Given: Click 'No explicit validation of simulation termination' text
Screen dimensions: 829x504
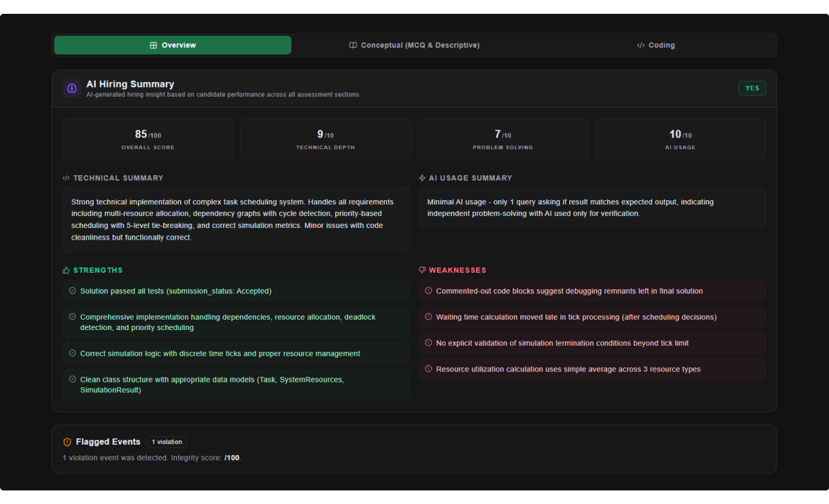Looking at the screenshot, I should 562,343.
